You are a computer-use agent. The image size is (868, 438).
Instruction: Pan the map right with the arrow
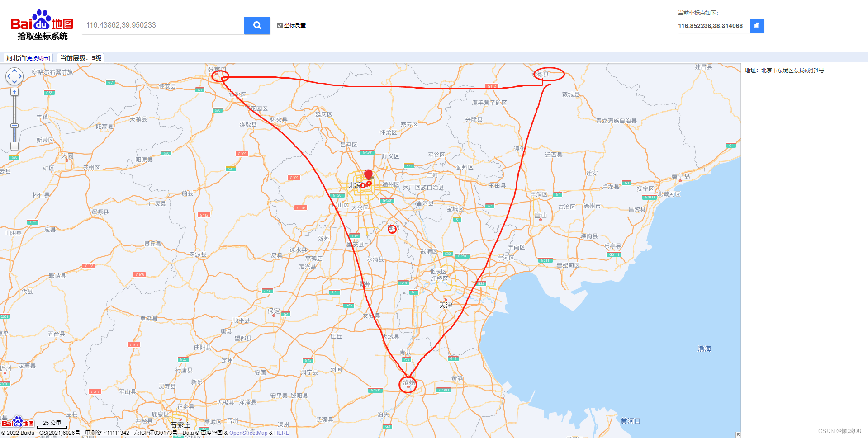pos(20,76)
